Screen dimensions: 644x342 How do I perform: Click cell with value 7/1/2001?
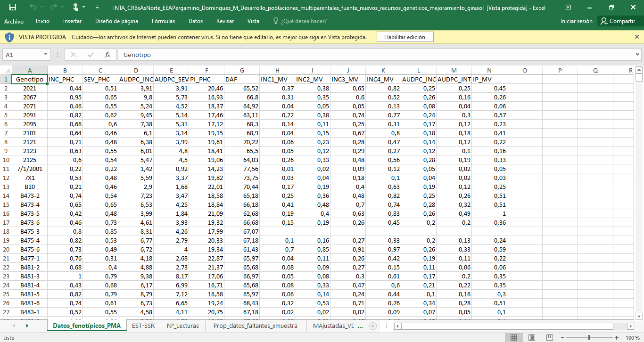[x=30, y=169]
